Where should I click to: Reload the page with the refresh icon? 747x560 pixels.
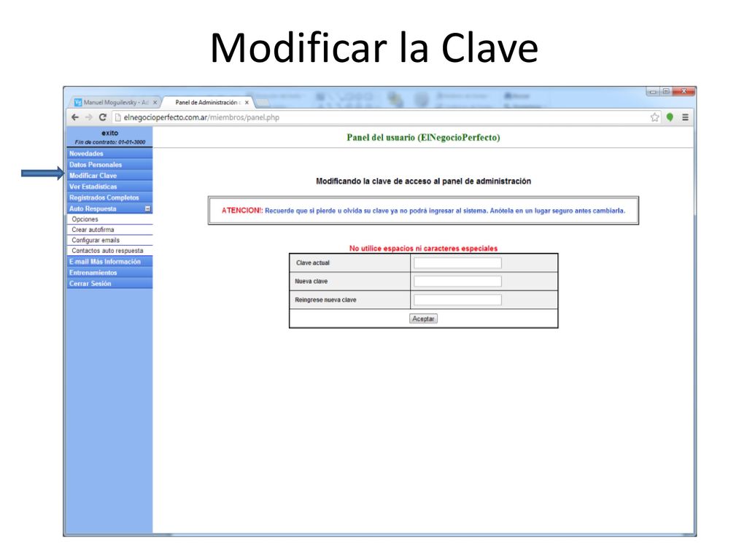[102, 117]
